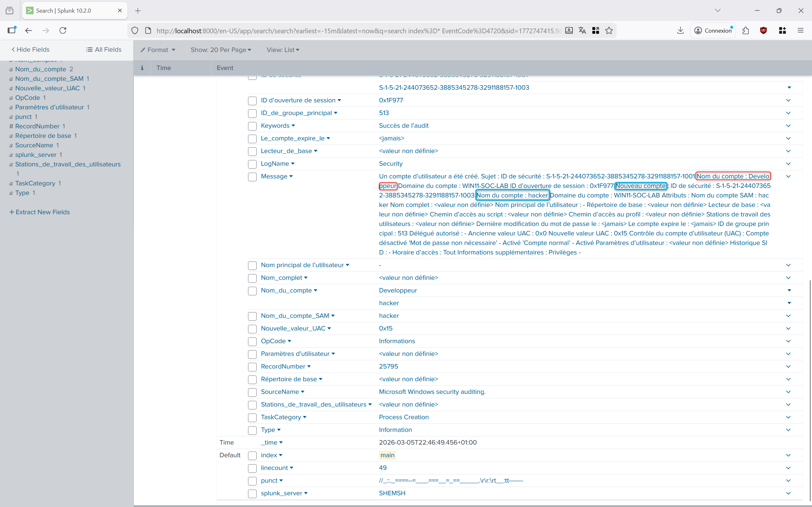Tick the Nom_du_compte_SAM field checkbox
This screenshot has width=812, height=507.
[x=252, y=316]
